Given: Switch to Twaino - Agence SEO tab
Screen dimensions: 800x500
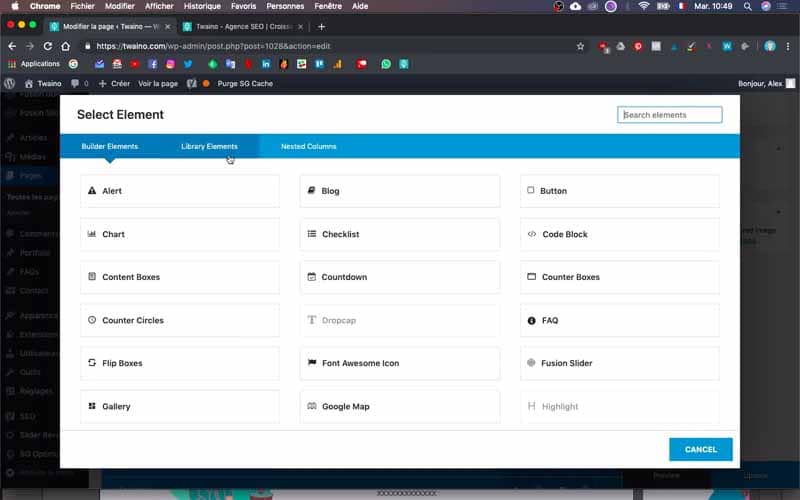Looking at the screenshot, I should pos(243,27).
